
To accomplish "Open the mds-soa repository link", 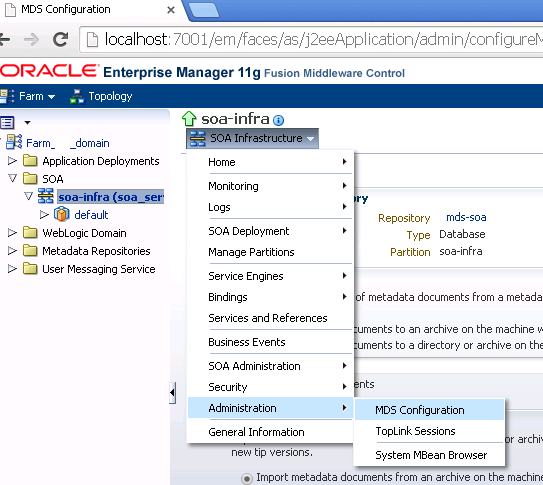I will tap(466, 217).
